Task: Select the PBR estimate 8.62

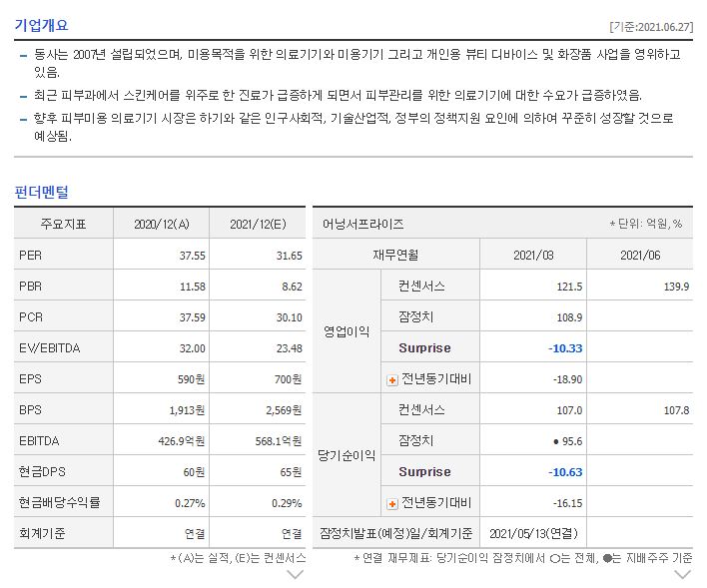Action: coord(292,287)
